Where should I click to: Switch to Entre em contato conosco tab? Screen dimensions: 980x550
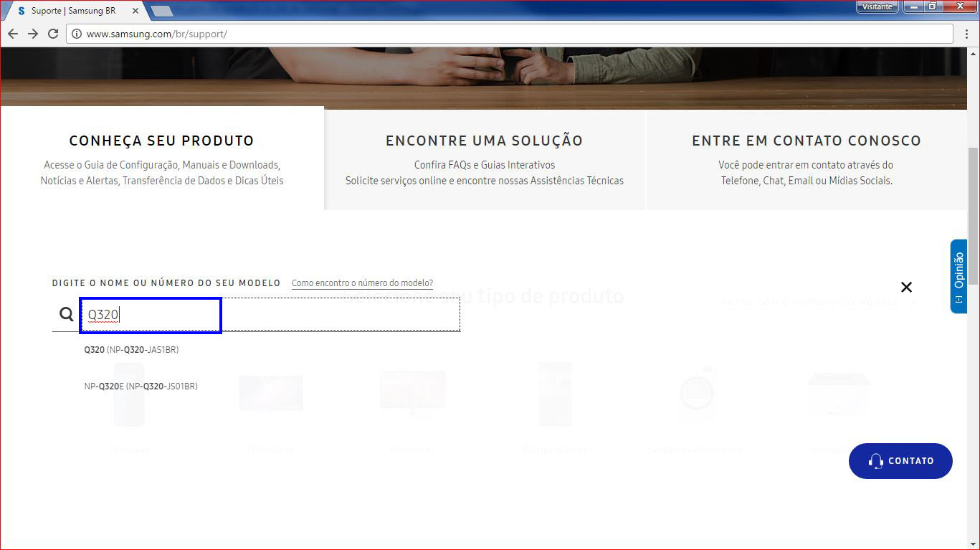coord(807,158)
